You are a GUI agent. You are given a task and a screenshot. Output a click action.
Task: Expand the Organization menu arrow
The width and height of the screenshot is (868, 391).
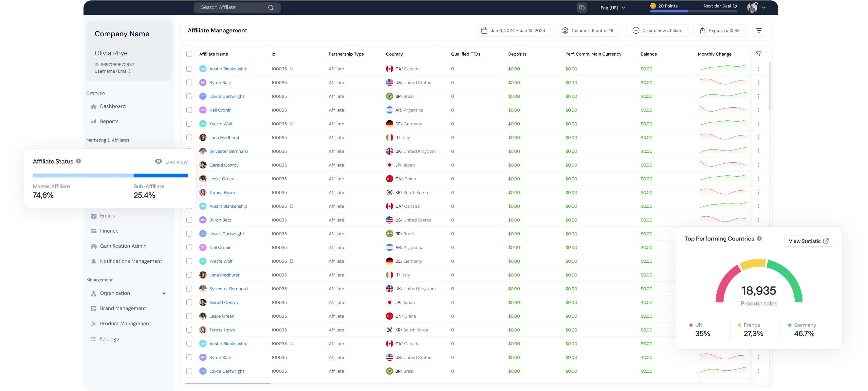point(164,293)
